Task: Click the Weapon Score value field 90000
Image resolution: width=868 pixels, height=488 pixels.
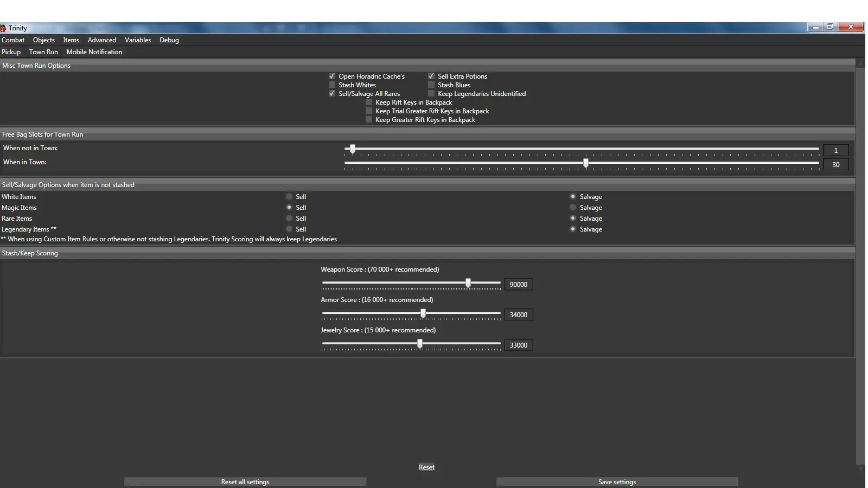Action: tap(519, 285)
